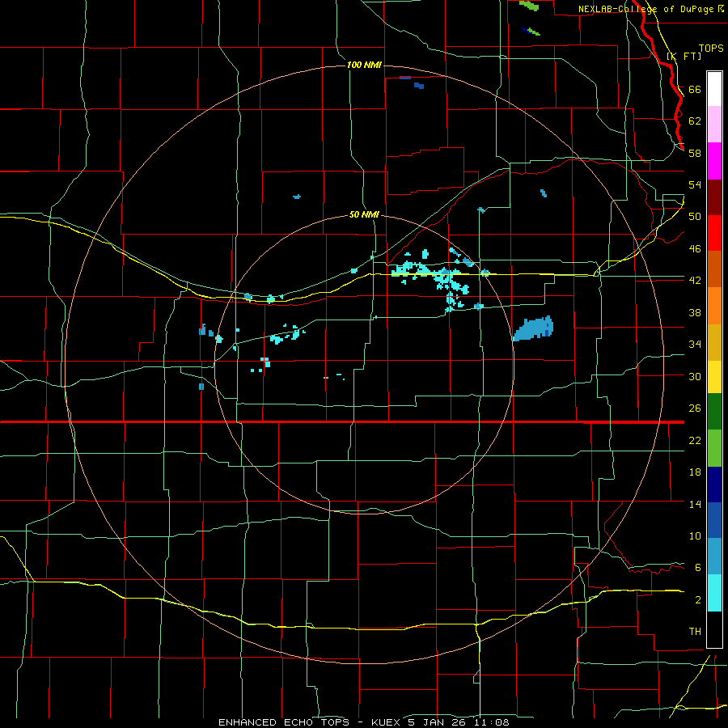Click the 58 legend value
728x728 pixels.
[695, 153]
